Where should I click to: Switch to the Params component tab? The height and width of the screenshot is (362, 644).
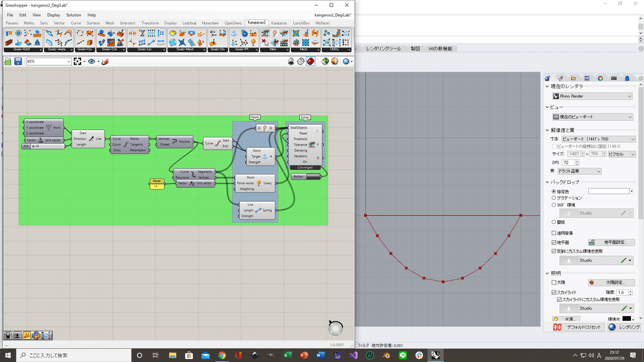point(12,23)
